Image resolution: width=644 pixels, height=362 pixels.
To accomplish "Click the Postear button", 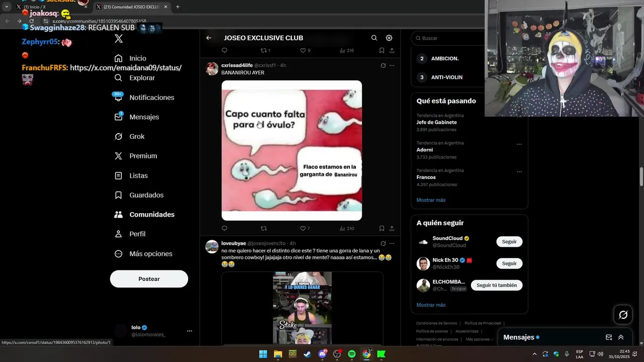I will 149,279.
